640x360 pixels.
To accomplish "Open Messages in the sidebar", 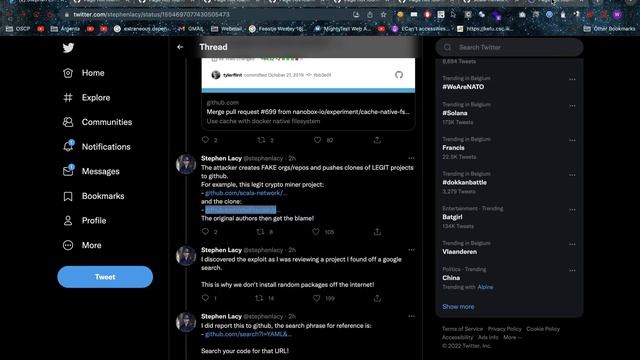I will (x=91, y=171).
